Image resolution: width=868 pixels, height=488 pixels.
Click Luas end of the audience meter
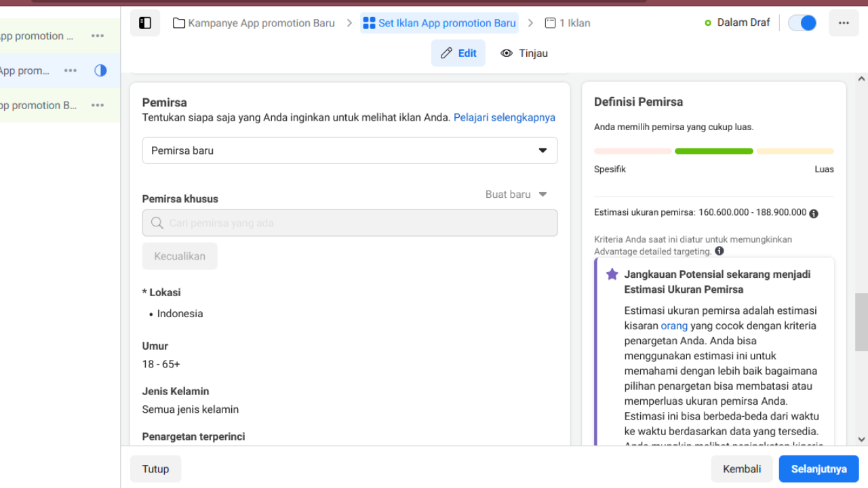tap(825, 169)
